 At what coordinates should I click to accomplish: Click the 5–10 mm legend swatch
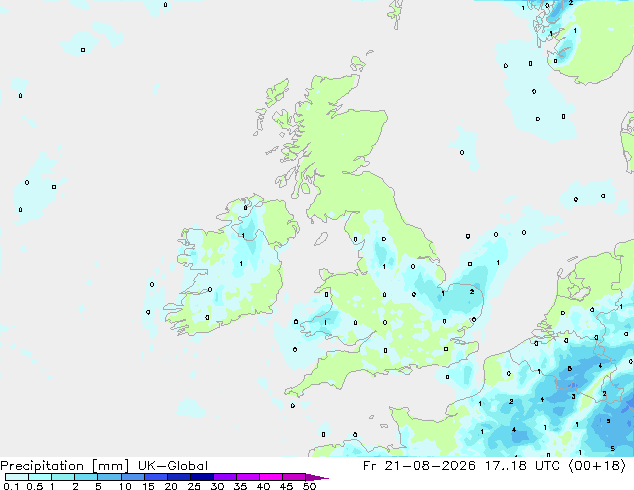tap(109, 477)
